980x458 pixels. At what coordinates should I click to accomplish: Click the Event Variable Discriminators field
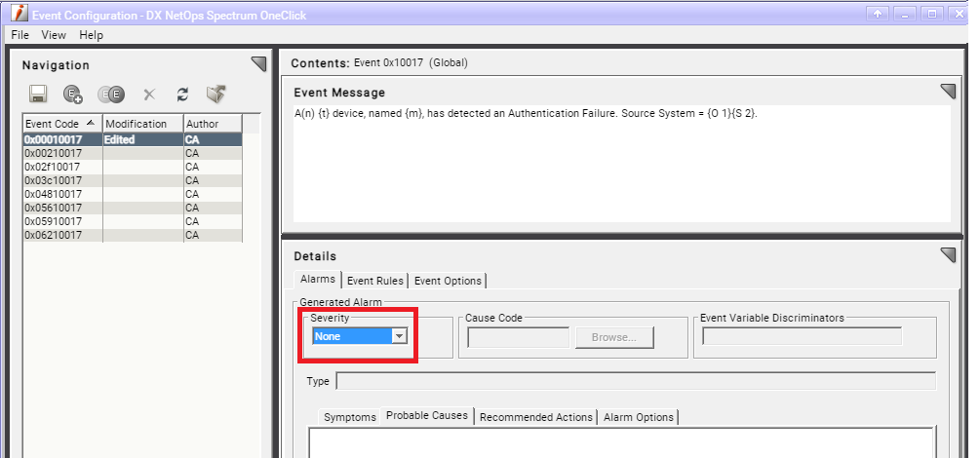[802, 336]
